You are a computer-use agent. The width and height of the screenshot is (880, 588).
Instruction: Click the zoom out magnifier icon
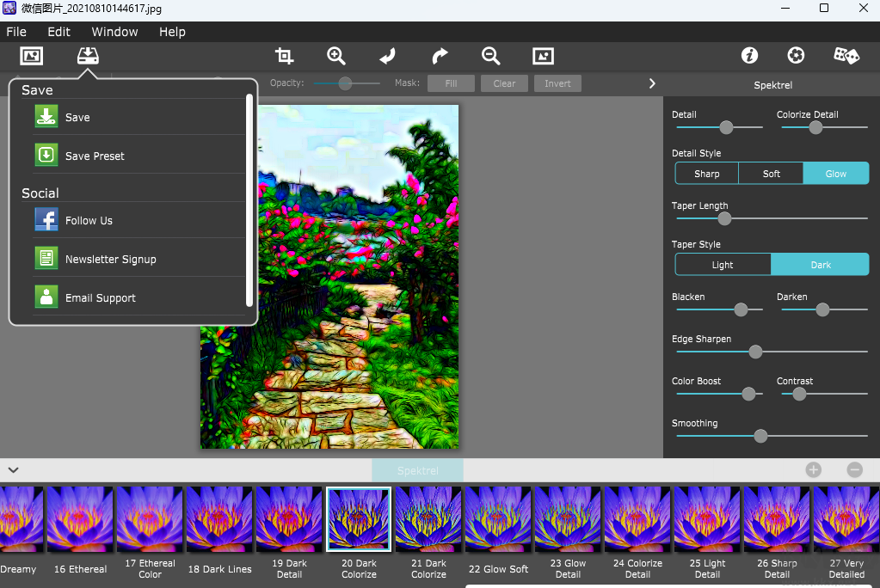(491, 57)
